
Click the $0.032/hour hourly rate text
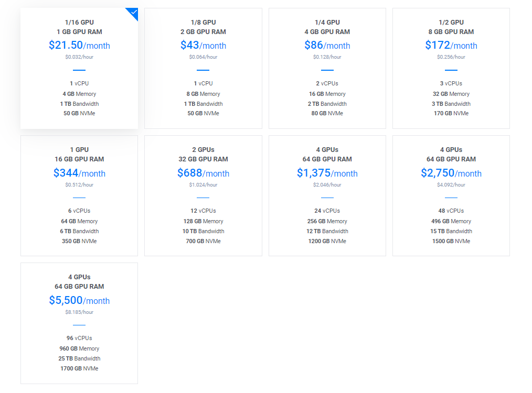[x=79, y=57]
